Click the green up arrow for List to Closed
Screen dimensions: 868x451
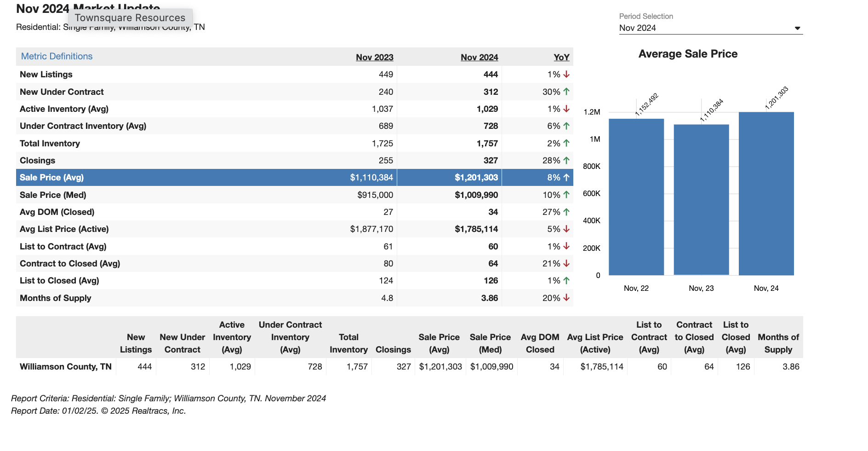[x=566, y=280]
